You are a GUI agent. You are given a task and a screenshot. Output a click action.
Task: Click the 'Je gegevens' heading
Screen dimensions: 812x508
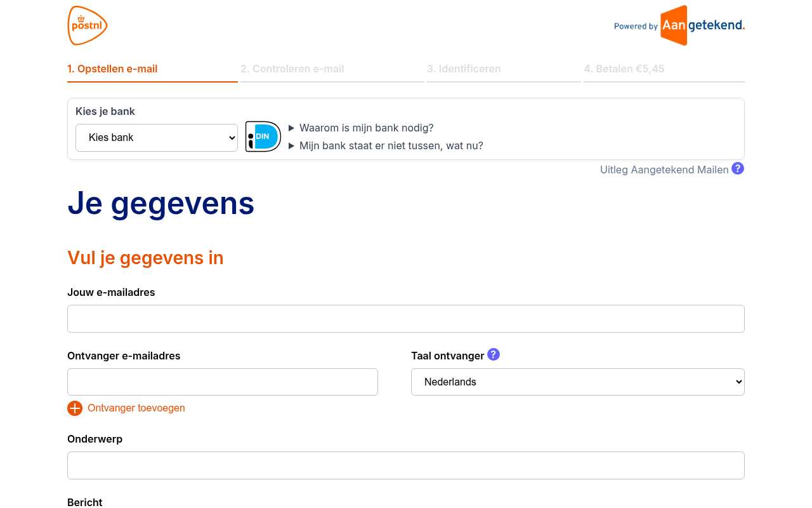tap(161, 203)
